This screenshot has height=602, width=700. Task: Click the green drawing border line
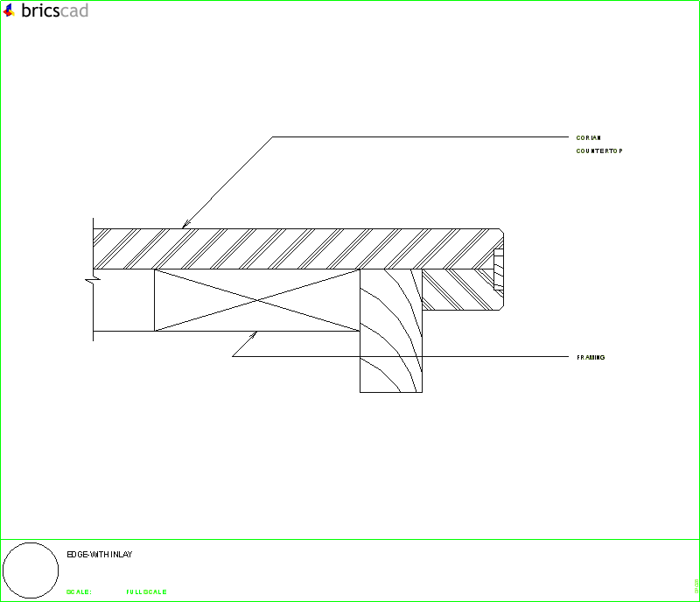point(350,3)
